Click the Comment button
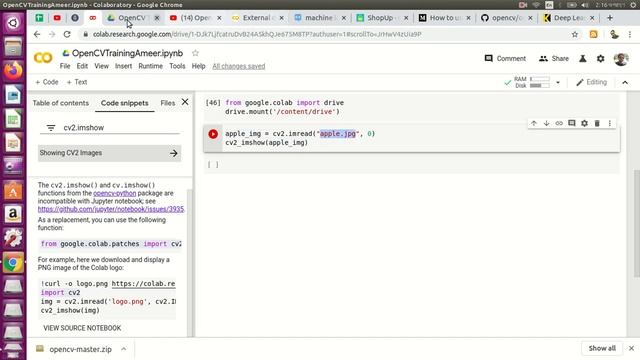The height and width of the screenshot is (360, 640). (505, 59)
